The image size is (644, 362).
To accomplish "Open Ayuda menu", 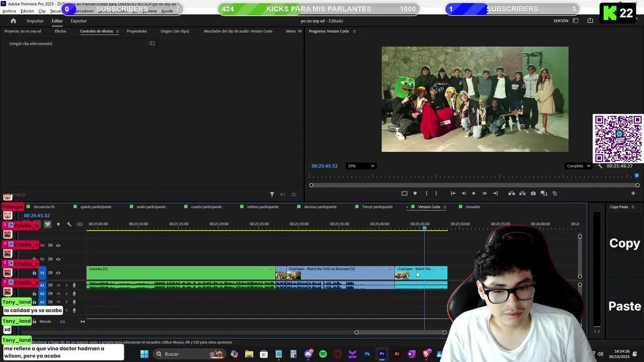I will point(167,11).
